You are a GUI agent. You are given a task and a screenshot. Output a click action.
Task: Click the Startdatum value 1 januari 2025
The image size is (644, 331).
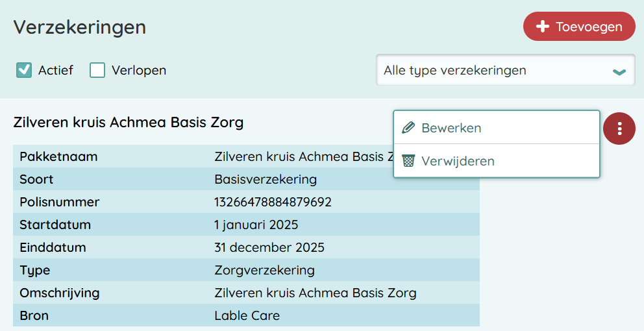point(256,225)
